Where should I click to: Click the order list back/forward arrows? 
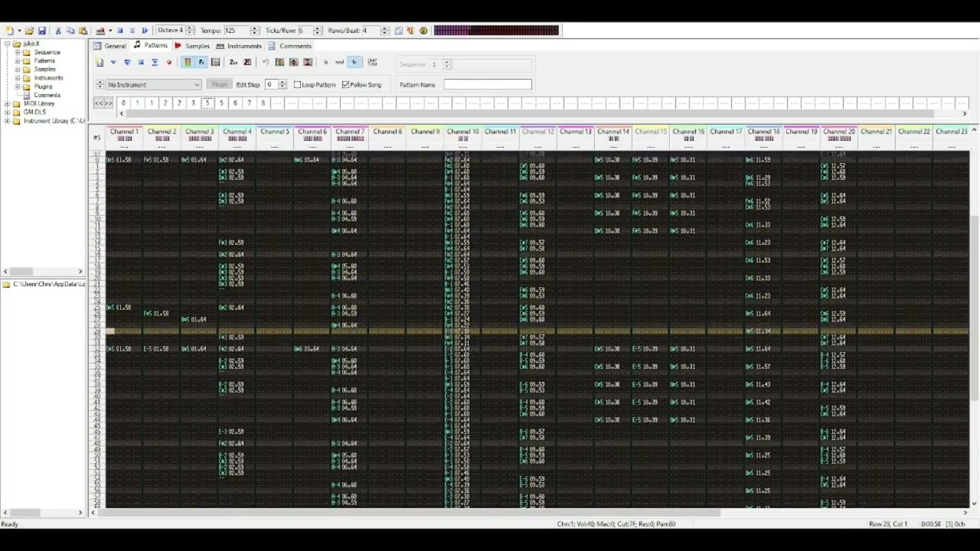click(x=103, y=103)
